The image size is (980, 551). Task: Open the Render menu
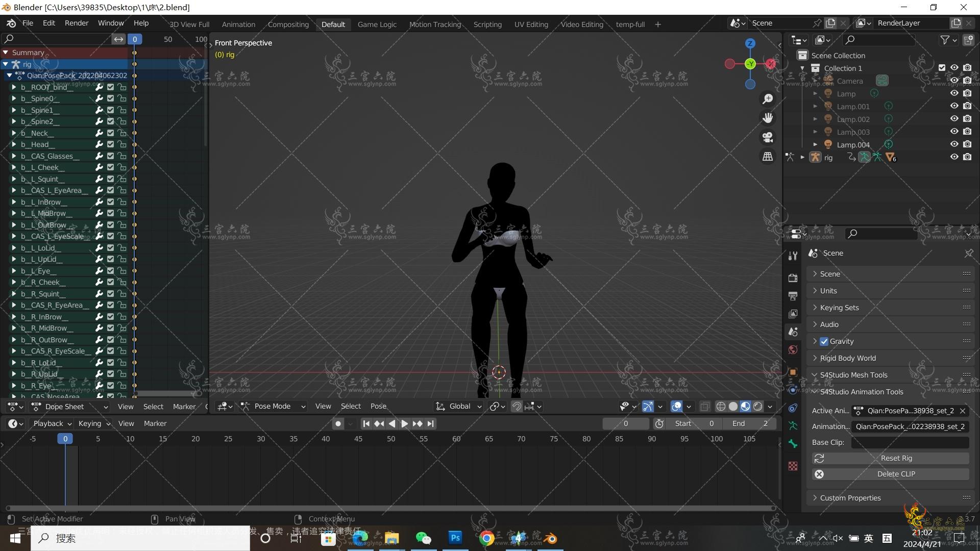77,23
